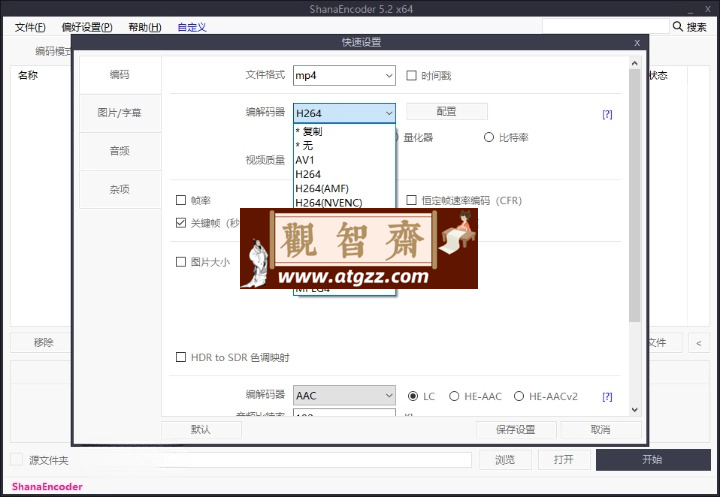This screenshot has height=497, width=720.
Task: Choose H264(NVENC) from codec list
Action: click(344, 202)
